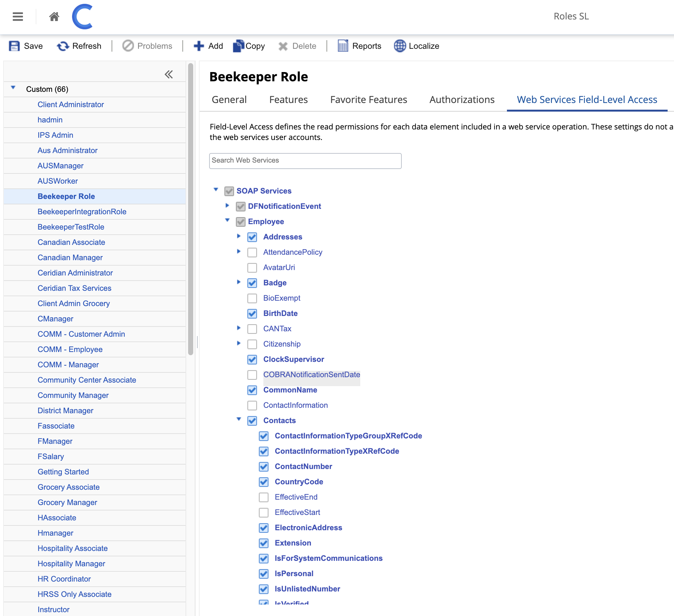The height and width of the screenshot is (616, 674).
Task: Open the Favorite Features tab
Action: (x=369, y=100)
